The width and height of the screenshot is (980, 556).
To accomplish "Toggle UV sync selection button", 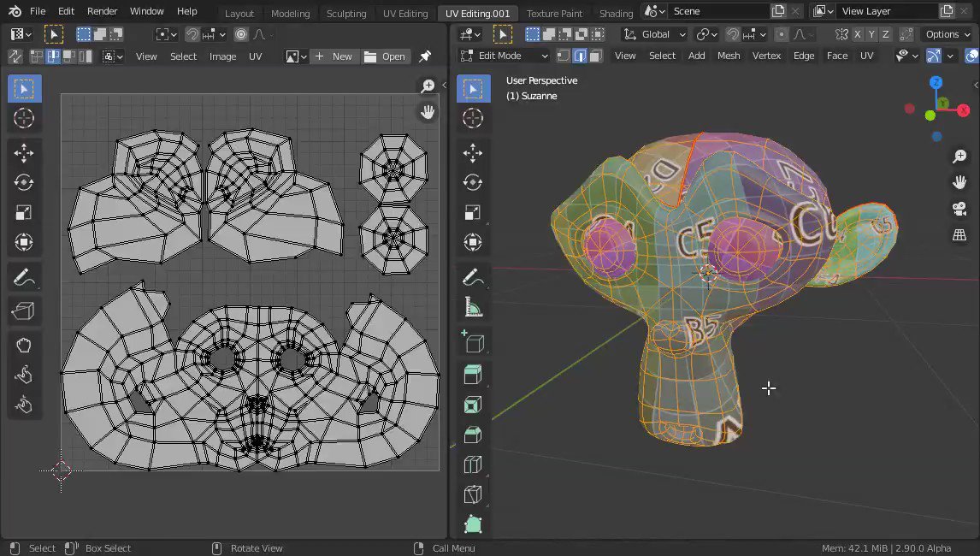I will (x=15, y=56).
